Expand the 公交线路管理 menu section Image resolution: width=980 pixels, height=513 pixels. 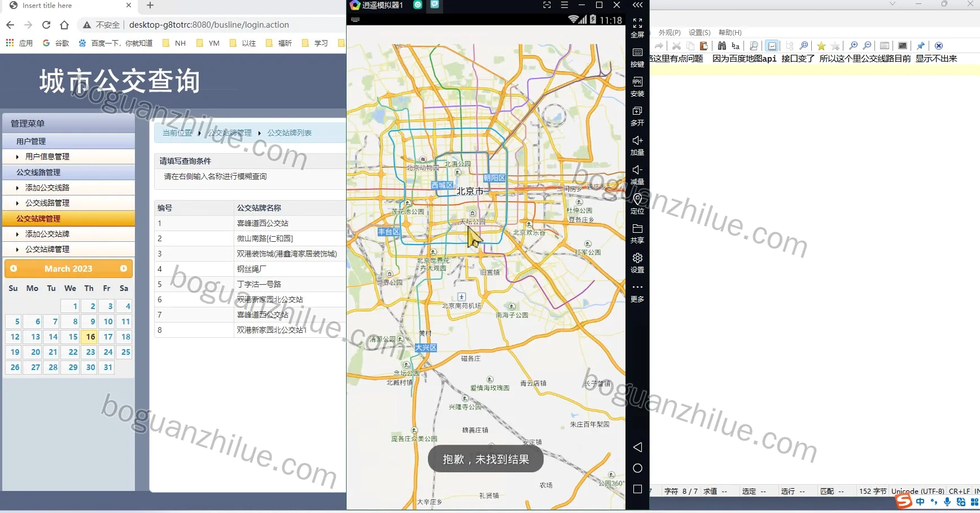(68, 172)
